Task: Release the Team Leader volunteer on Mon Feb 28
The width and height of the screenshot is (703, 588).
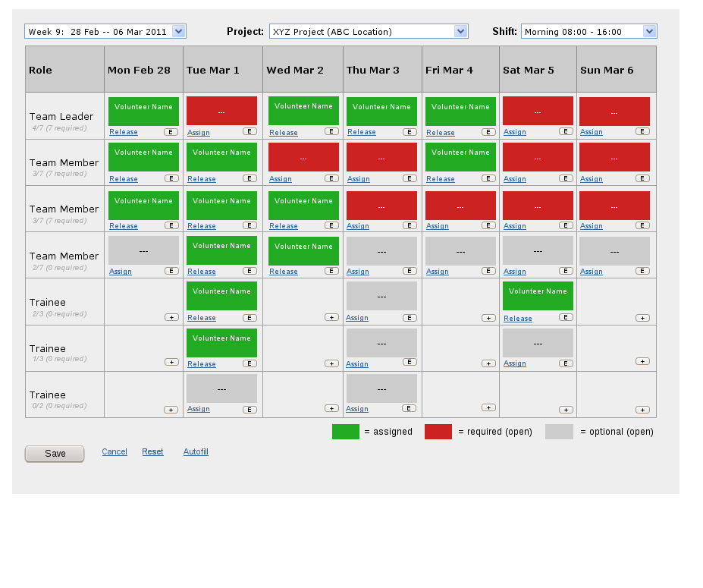Action: pos(124,132)
